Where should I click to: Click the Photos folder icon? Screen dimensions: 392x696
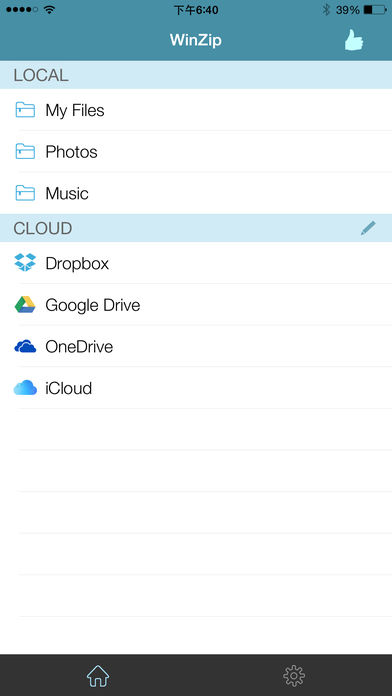pos(25,151)
